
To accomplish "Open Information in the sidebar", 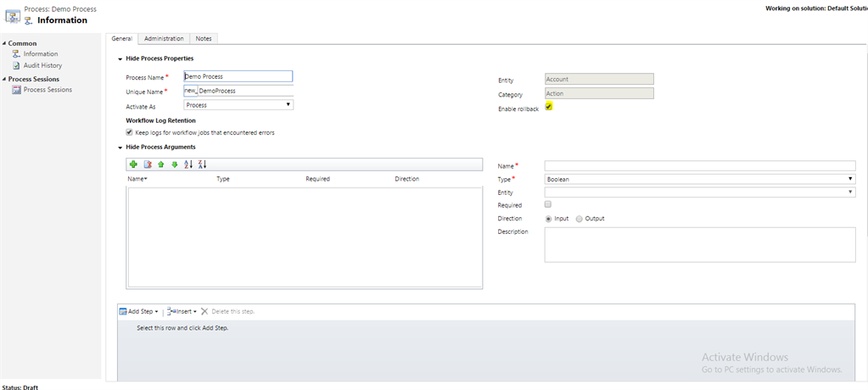I will 41,53.
